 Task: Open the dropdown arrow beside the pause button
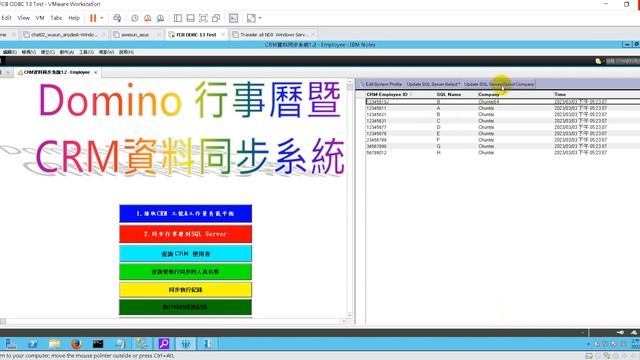point(102,18)
